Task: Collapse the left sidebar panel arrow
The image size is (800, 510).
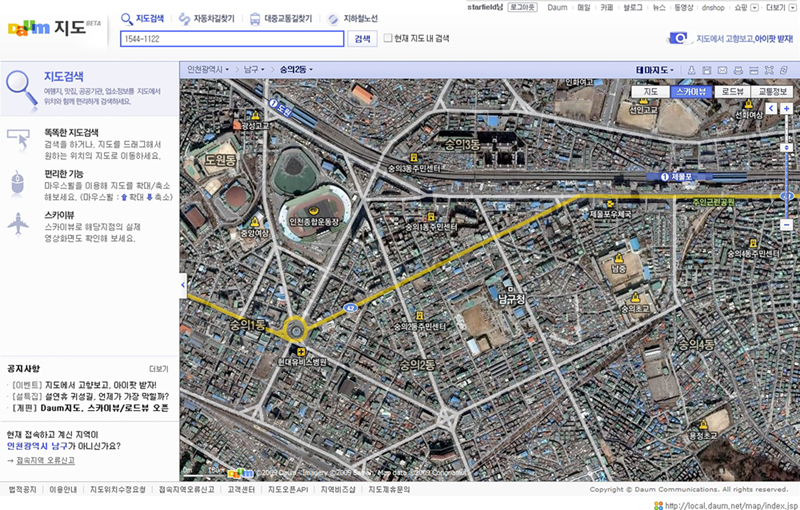Action: tap(183, 285)
